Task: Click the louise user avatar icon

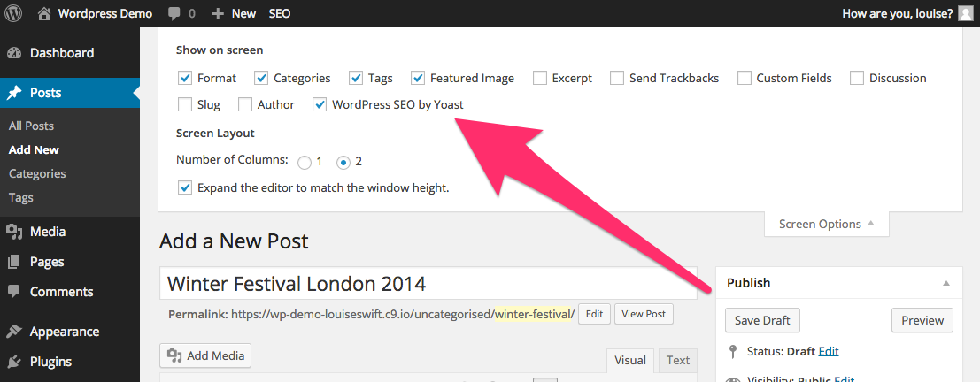Action: click(965, 13)
